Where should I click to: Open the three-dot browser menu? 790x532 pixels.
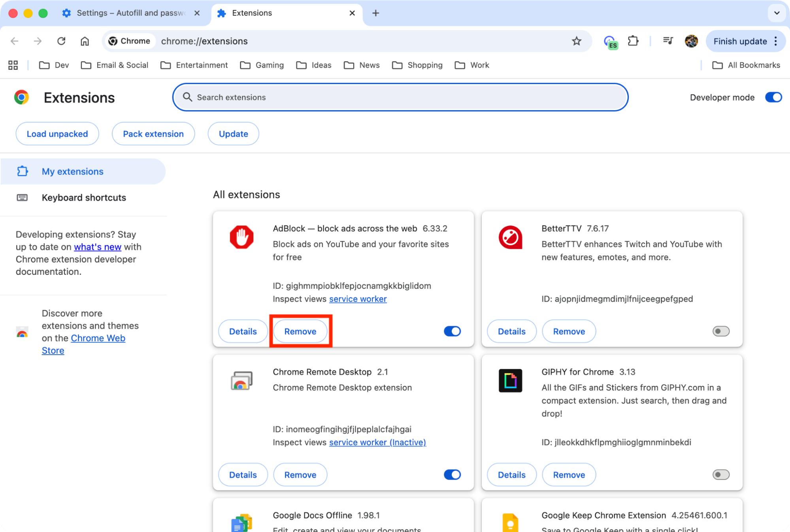coord(775,41)
